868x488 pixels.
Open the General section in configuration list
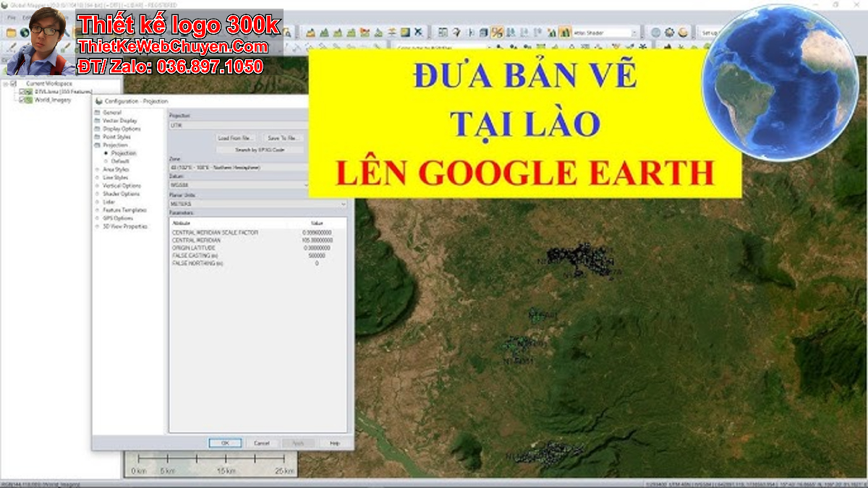[112, 113]
